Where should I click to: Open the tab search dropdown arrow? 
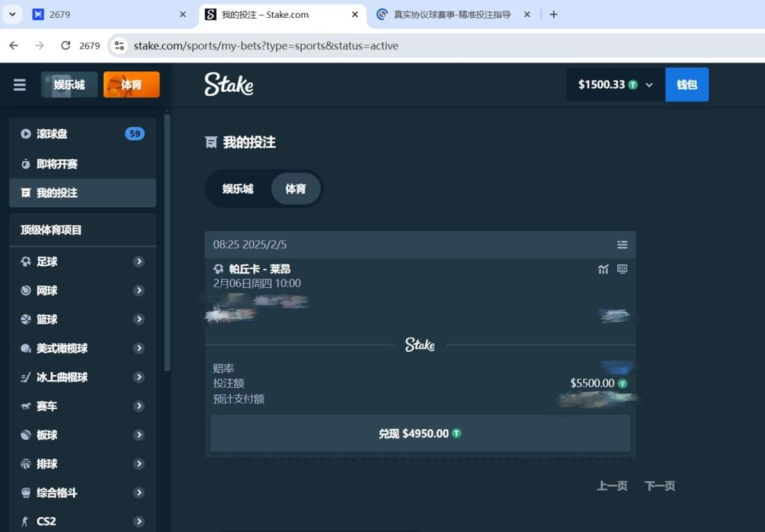pyautogui.click(x=13, y=14)
